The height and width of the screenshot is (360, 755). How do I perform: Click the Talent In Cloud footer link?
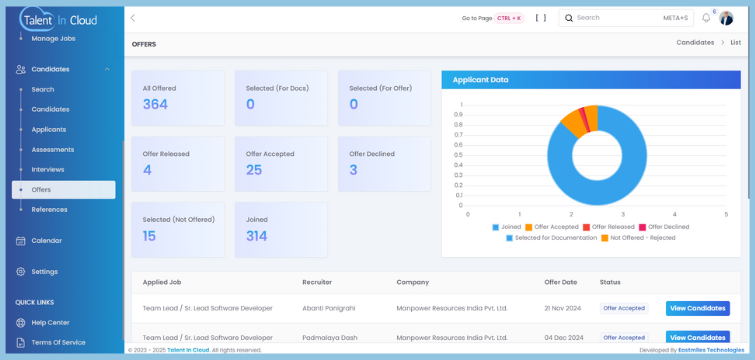point(188,350)
